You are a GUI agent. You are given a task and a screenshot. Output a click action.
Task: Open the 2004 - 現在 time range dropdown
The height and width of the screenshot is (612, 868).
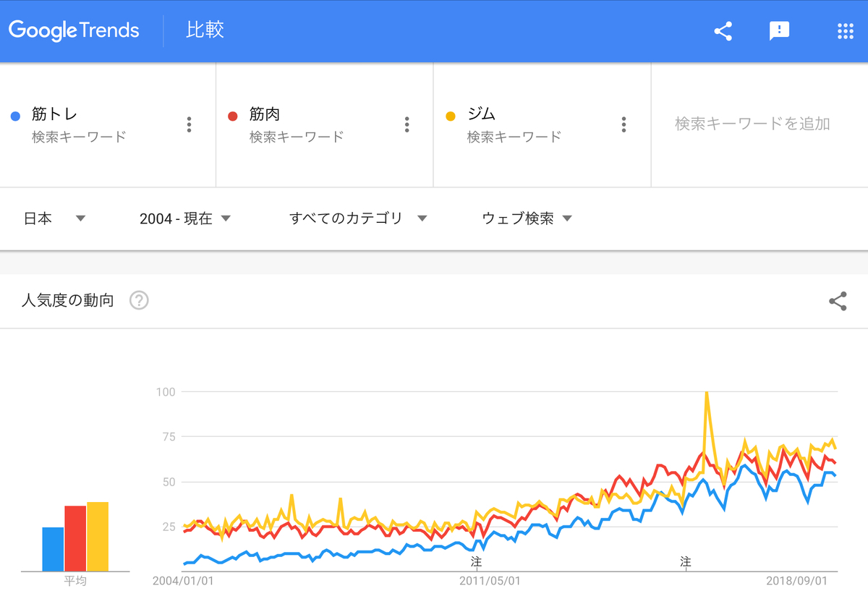(x=183, y=218)
